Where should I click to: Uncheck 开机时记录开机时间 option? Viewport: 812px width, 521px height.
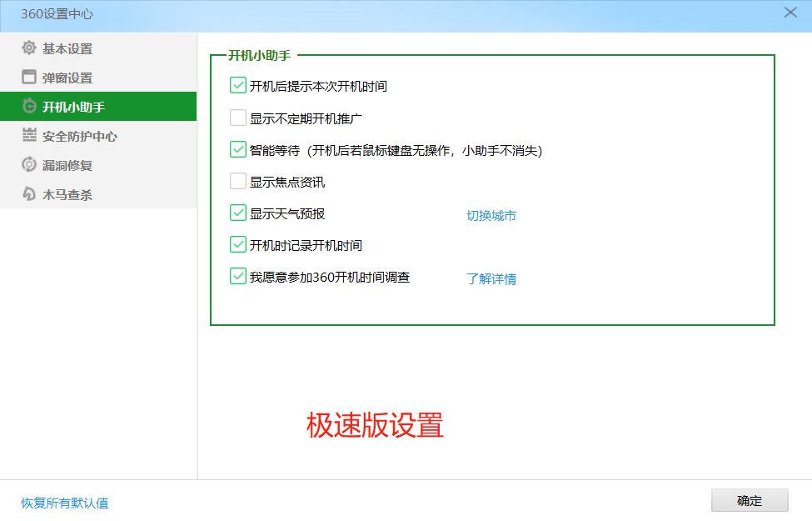click(x=237, y=245)
